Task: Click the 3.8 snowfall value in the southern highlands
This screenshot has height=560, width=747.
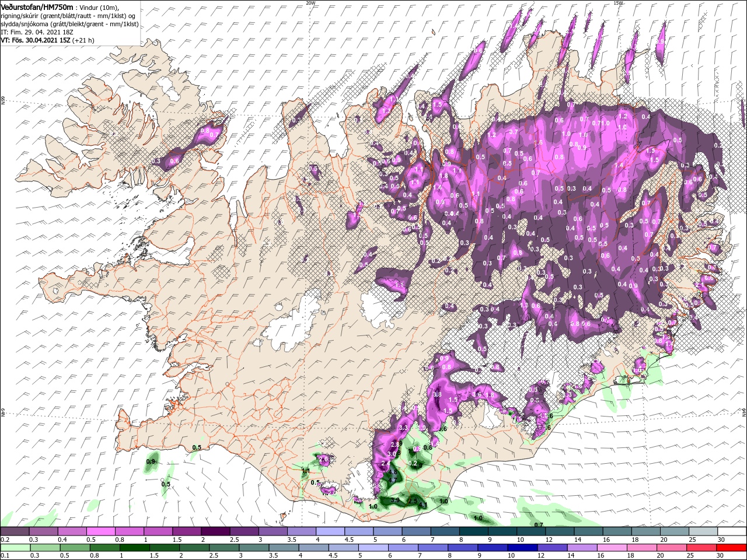Action: click(437, 395)
